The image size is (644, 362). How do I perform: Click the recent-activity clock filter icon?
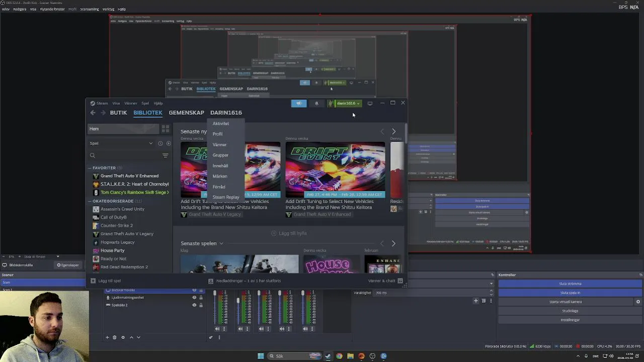pos(160,143)
